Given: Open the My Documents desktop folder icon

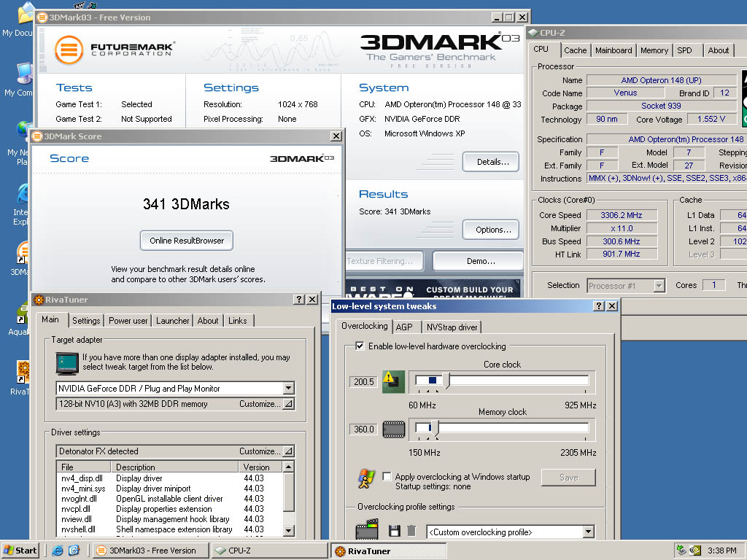Looking at the screenshot, I should (26, 13).
